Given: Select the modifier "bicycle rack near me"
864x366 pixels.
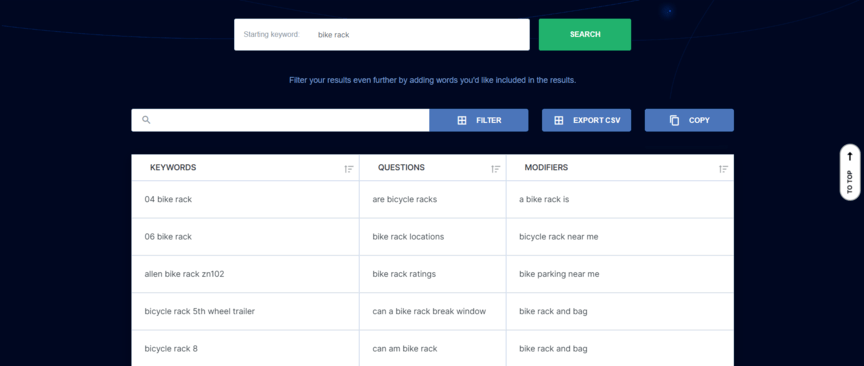Looking at the screenshot, I should click(x=559, y=237).
